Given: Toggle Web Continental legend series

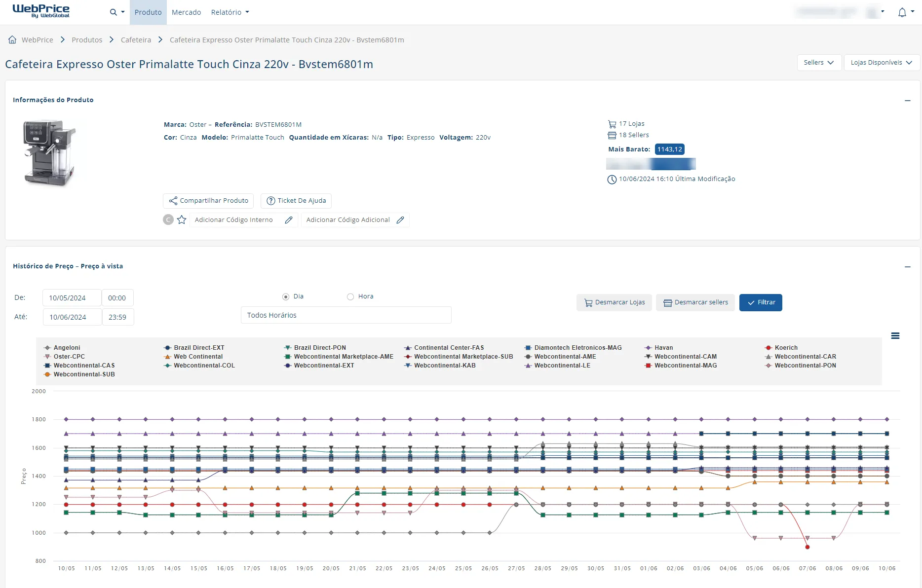Looking at the screenshot, I should coord(193,357).
